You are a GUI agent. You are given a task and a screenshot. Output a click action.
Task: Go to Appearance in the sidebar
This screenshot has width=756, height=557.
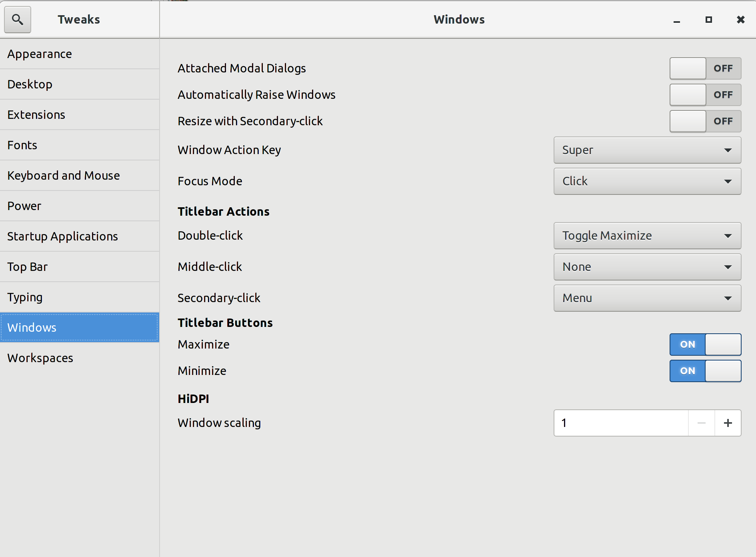tap(40, 54)
